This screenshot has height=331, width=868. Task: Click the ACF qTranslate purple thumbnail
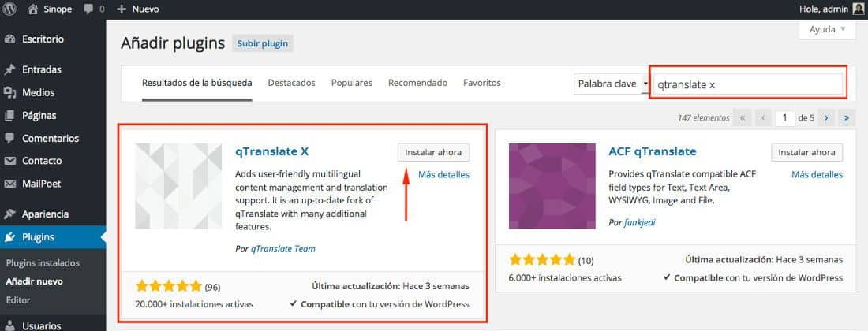[552, 186]
